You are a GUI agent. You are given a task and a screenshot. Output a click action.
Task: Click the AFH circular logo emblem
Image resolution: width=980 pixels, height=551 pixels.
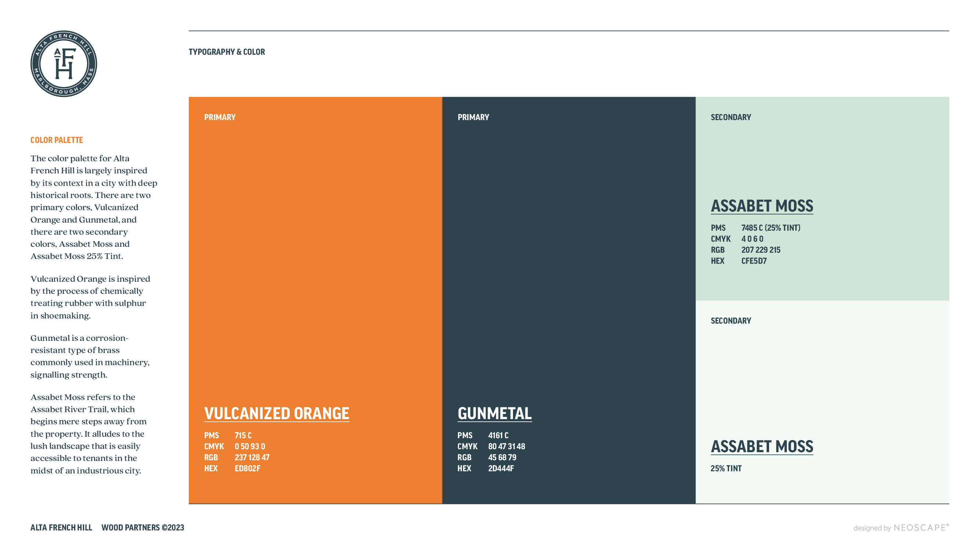click(x=64, y=64)
